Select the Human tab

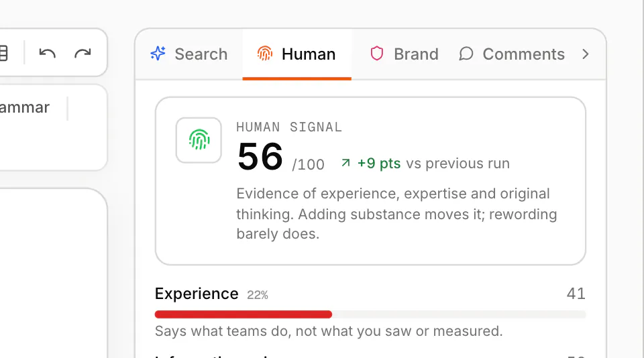click(x=297, y=54)
